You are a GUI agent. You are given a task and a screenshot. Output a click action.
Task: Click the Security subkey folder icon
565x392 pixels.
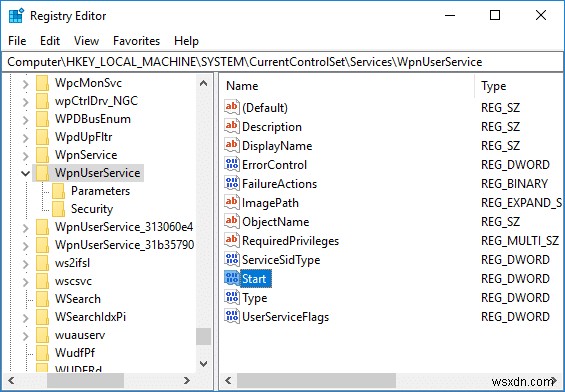(58, 209)
